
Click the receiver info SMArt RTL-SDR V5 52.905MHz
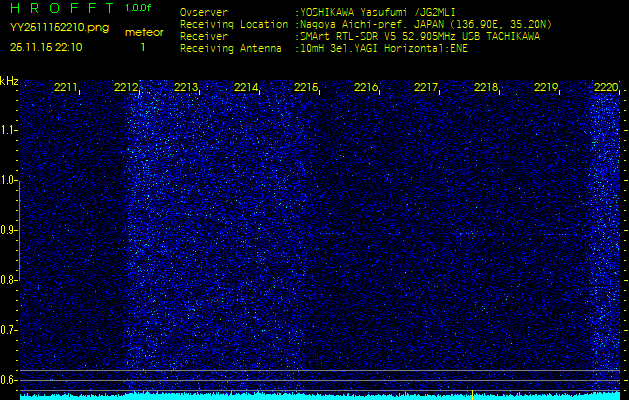(379, 37)
